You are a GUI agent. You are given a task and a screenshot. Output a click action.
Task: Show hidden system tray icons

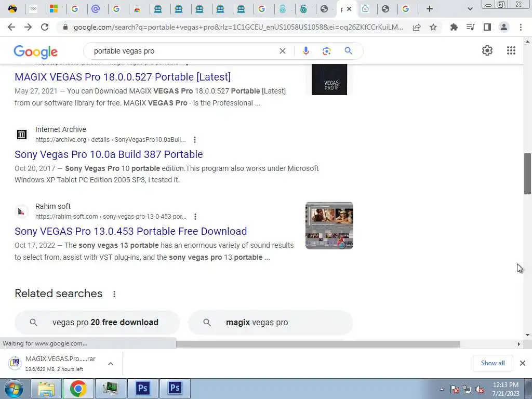pos(442,389)
